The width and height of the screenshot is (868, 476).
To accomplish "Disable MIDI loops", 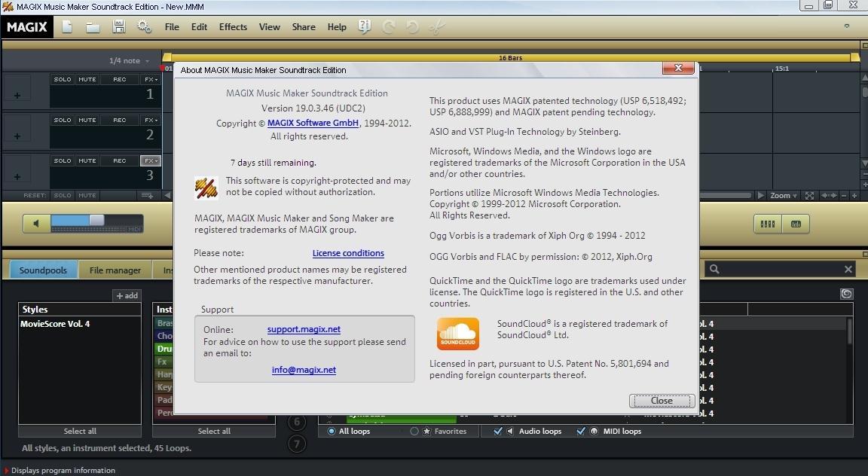I will [580, 431].
